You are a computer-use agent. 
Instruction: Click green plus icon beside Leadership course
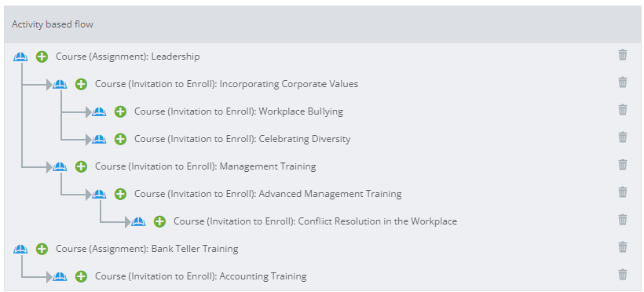[x=42, y=57]
